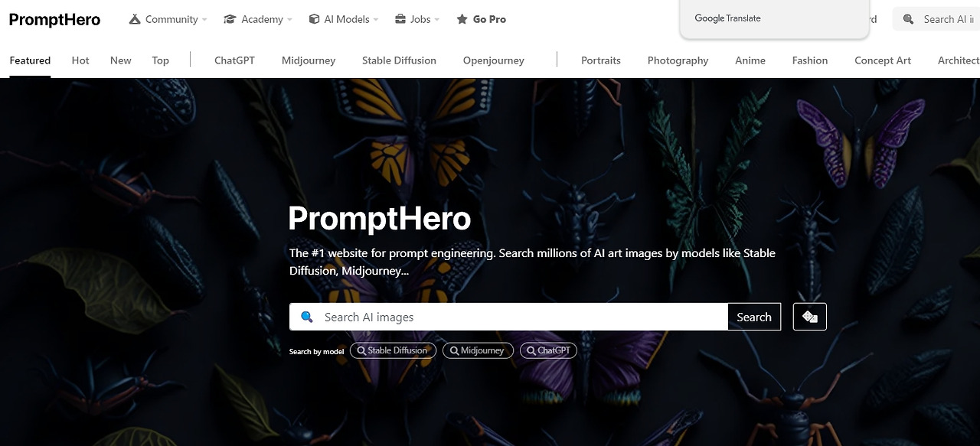Select Stable Diffusion model pill
This screenshot has width=980, height=446.
click(393, 350)
